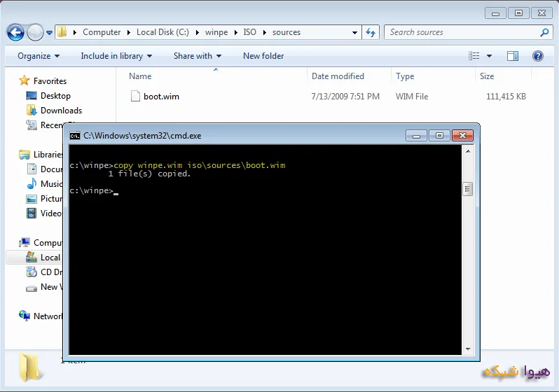Click the cmd window scroll up arrow

(468, 151)
